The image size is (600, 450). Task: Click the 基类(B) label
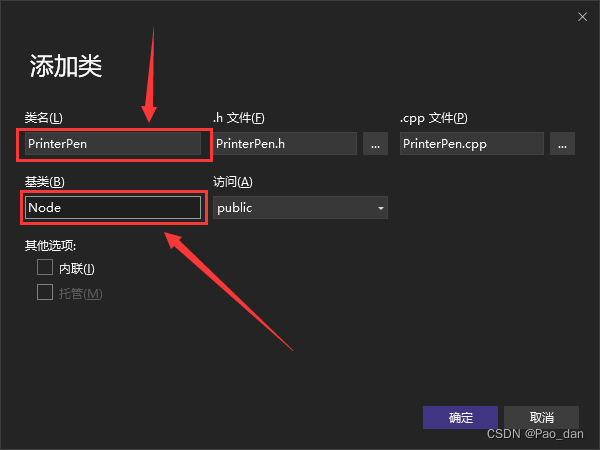(x=45, y=182)
